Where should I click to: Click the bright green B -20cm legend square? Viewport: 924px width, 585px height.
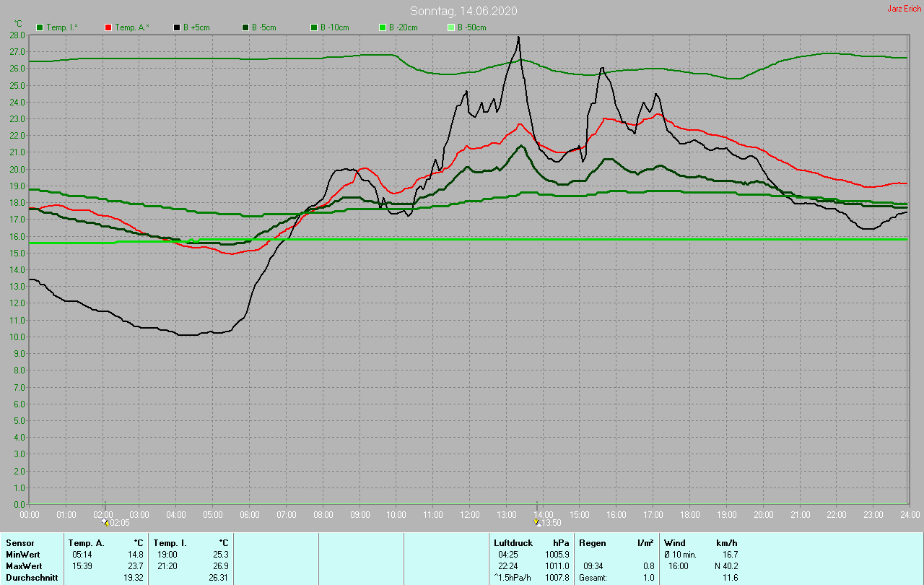coord(383,27)
